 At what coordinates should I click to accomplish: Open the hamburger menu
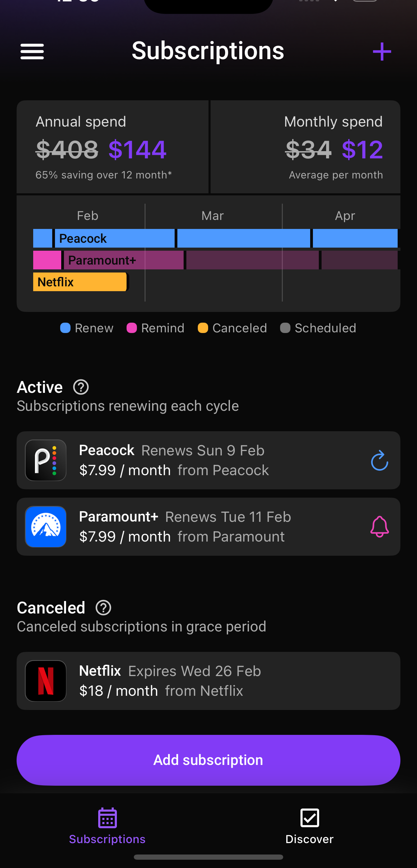click(x=32, y=52)
